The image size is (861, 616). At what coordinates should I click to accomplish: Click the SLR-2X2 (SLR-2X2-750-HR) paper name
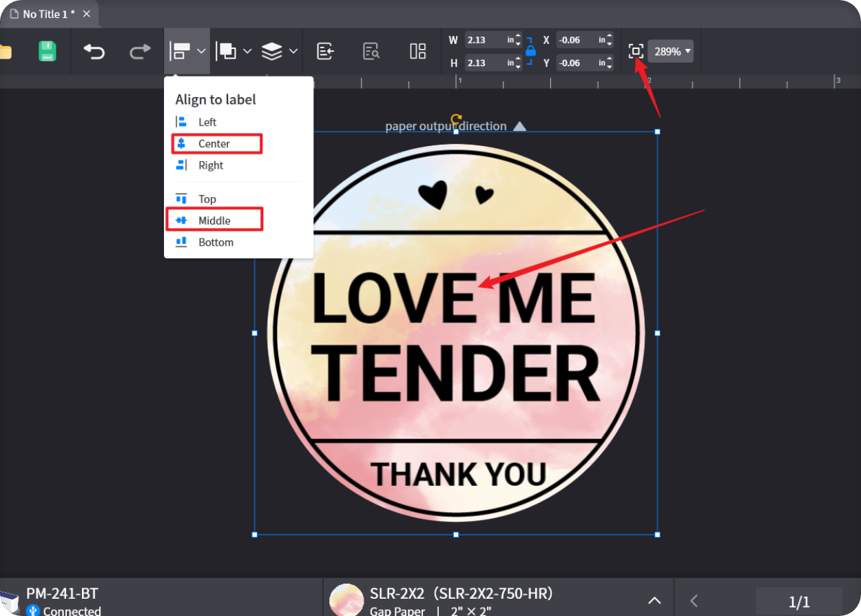pyautogui.click(x=461, y=593)
